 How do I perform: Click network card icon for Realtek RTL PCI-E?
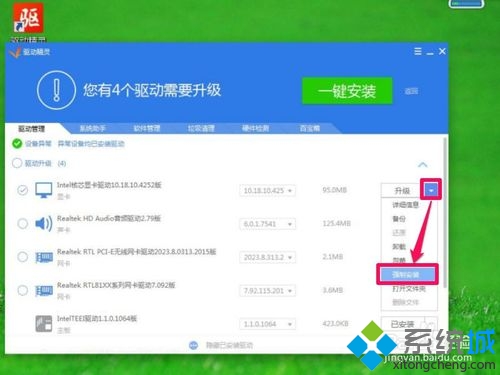coord(44,257)
